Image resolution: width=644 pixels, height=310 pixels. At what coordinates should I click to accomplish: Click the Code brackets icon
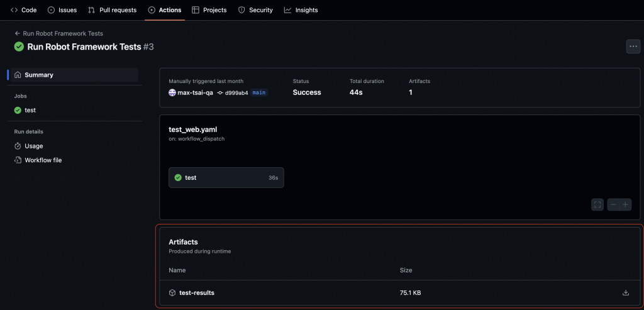tap(14, 10)
